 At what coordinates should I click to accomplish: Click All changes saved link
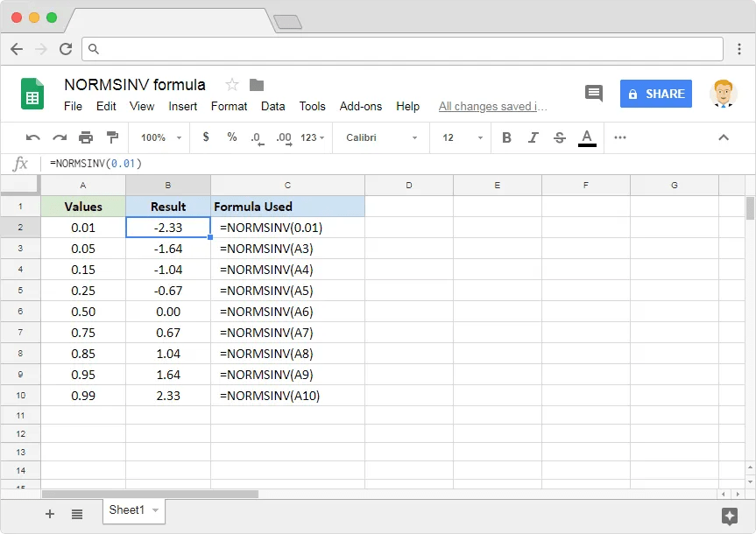(492, 107)
